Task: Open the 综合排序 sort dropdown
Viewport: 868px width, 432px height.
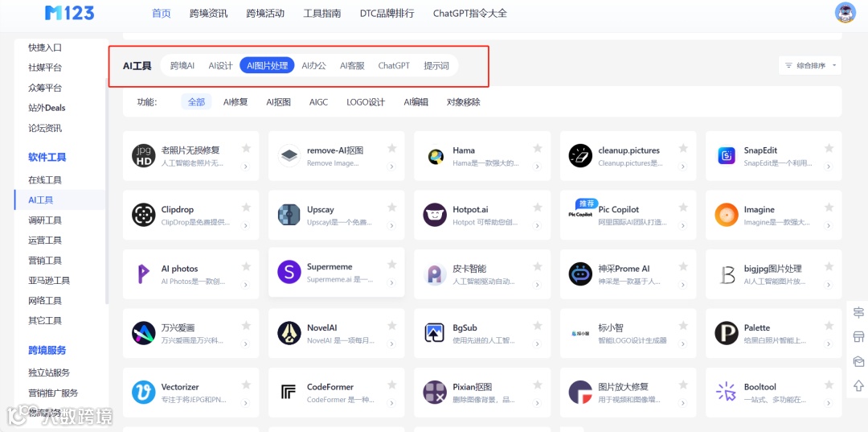Action: tap(810, 65)
